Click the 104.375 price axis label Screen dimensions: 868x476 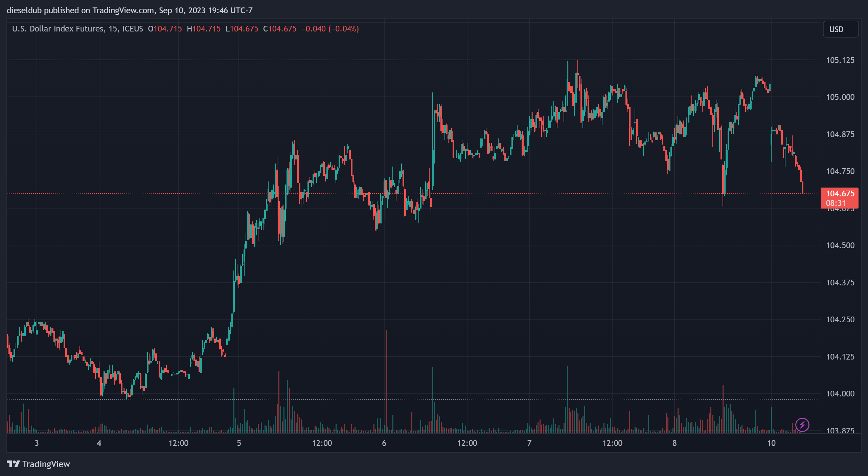coord(840,283)
